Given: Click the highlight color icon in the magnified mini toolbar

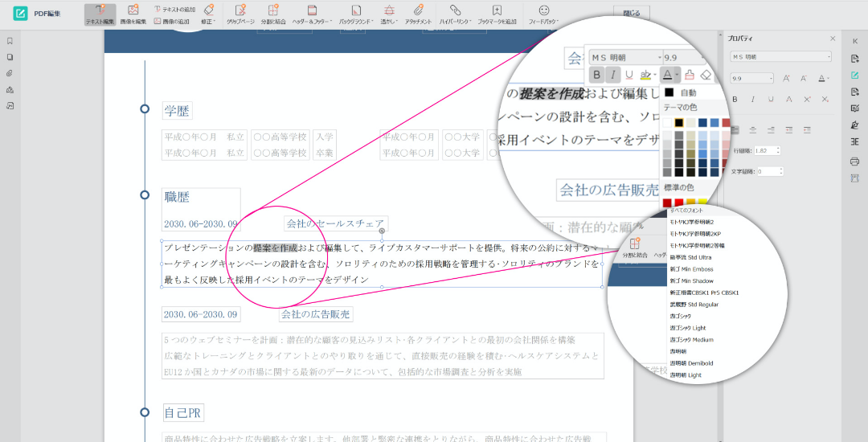Looking at the screenshot, I should pos(645,75).
